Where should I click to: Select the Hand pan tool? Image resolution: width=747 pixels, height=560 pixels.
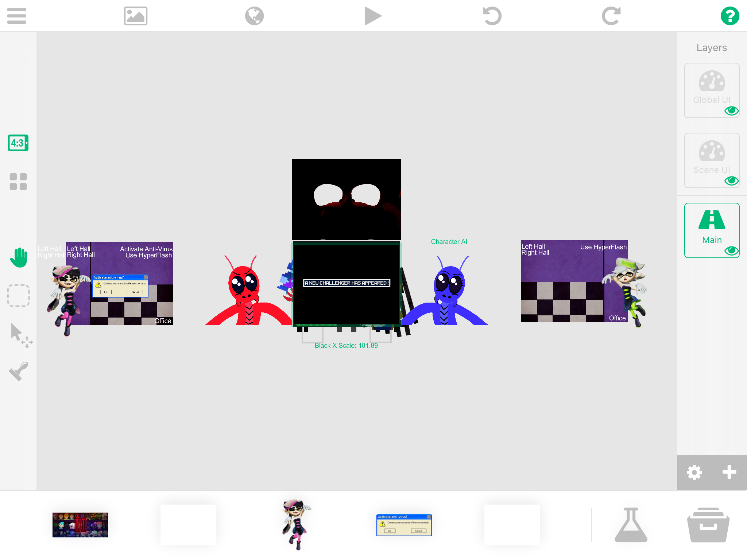18,257
